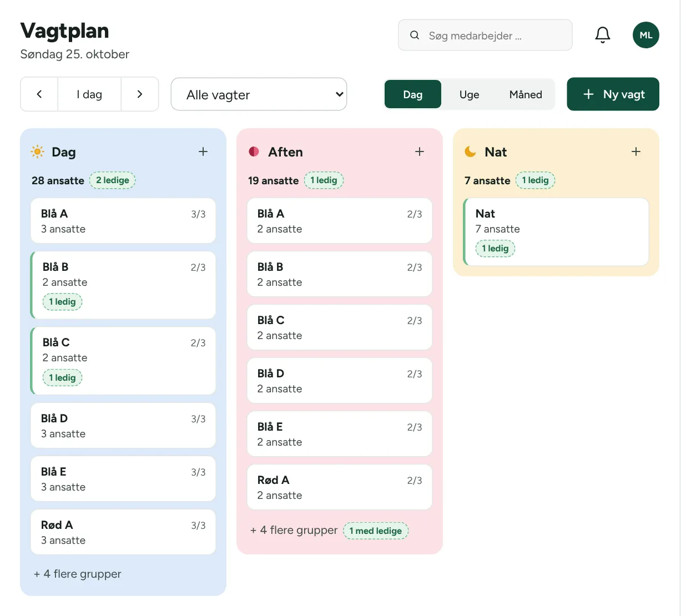The height and width of the screenshot is (616, 681).
Task: Go to next day with right chevron
Action: click(x=140, y=94)
